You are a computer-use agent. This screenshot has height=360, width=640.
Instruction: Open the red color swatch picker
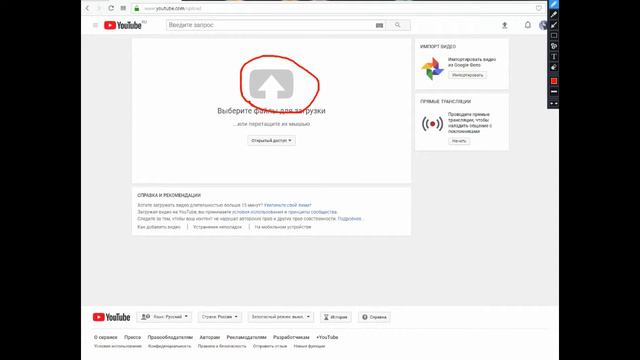[x=554, y=81]
